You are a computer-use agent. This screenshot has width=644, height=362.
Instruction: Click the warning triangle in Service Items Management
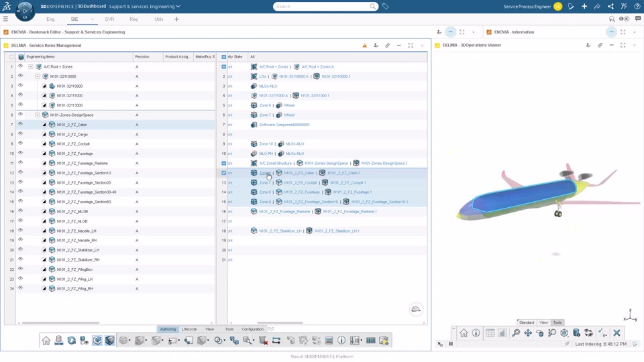tap(365, 46)
